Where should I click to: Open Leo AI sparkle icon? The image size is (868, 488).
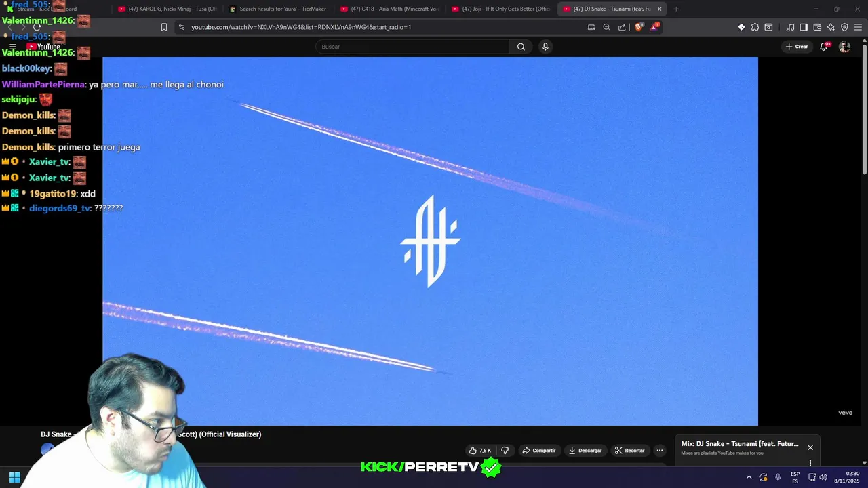[x=831, y=27]
